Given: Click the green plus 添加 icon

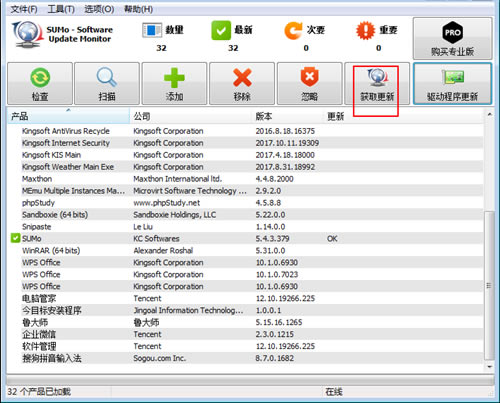Looking at the screenshot, I should click(174, 78).
